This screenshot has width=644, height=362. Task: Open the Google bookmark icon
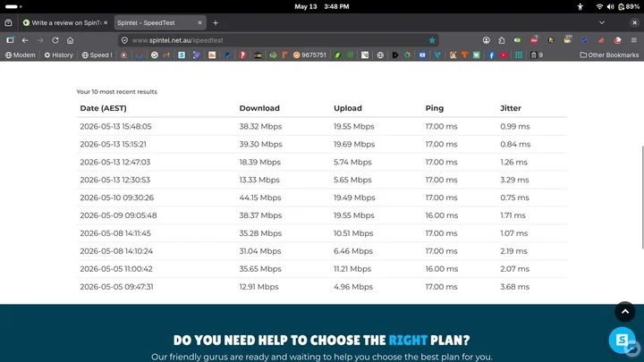155,55
